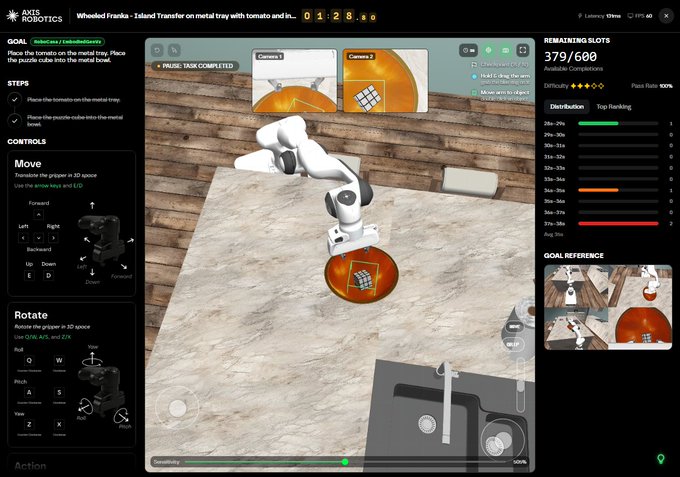Toggle the second step checkmark about puzzle cube
680x477 pixels.
pos(15,121)
